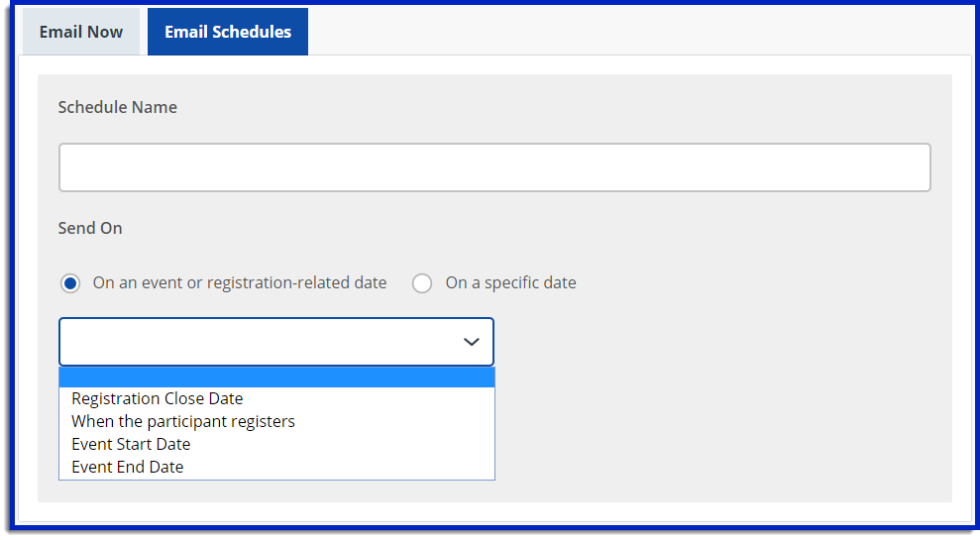The width and height of the screenshot is (980, 540).
Task: Collapse the dropdown using its chevron arrow
Action: (x=472, y=342)
